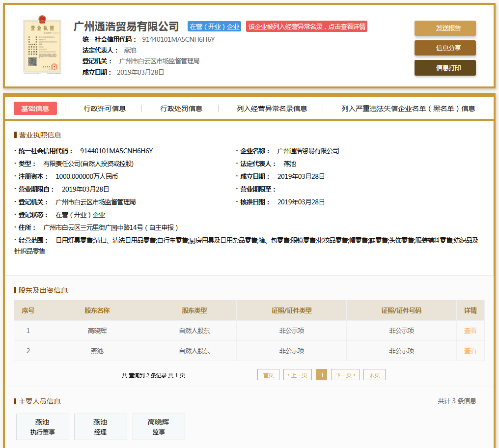Click the 上一页 previous page button

coord(298,375)
